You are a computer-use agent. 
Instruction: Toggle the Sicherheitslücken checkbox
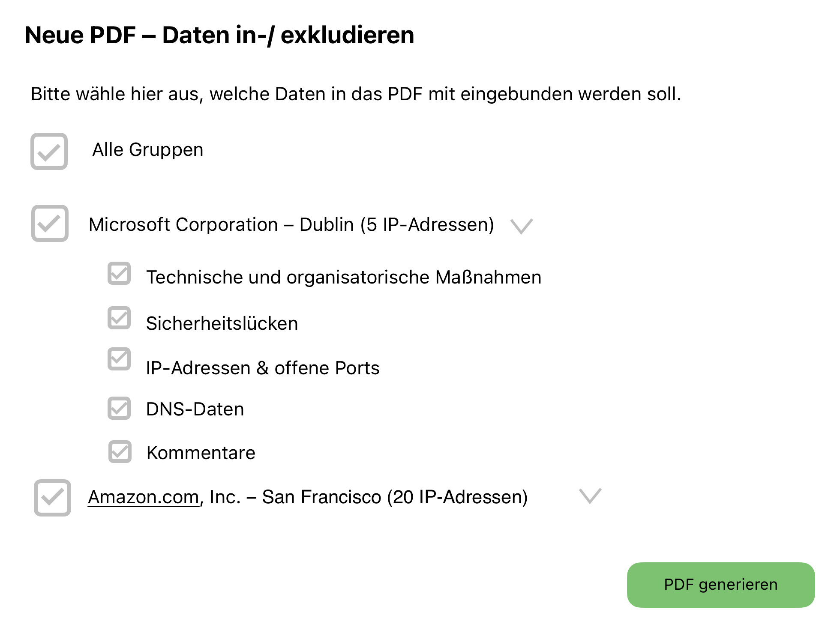click(119, 318)
